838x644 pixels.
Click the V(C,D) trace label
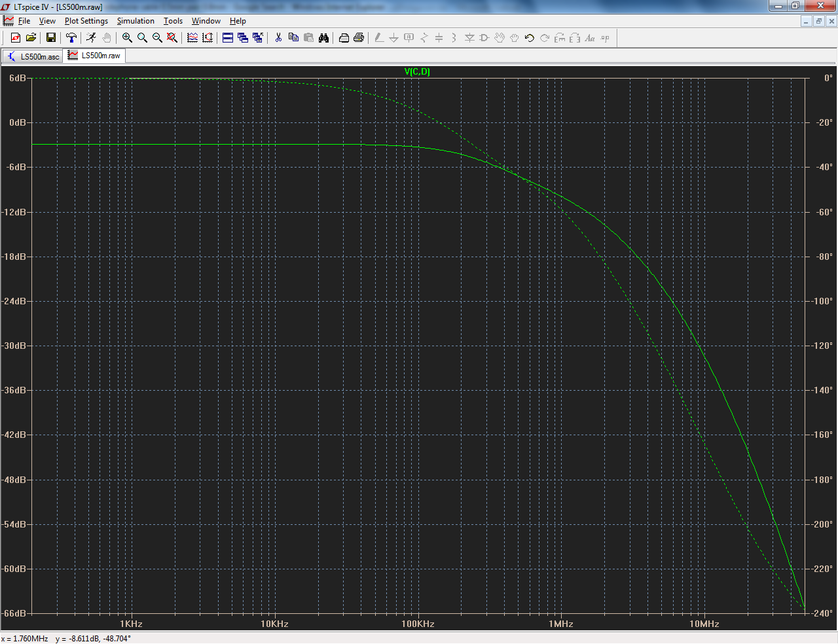[x=417, y=72]
